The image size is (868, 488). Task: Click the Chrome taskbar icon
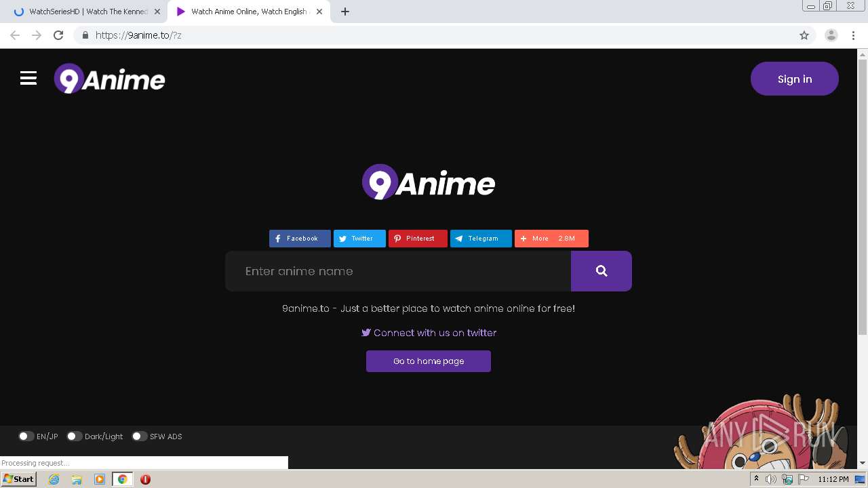(123, 479)
